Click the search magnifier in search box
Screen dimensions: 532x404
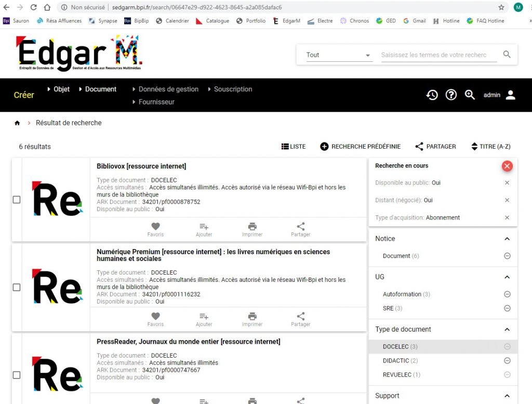pyautogui.click(x=507, y=54)
